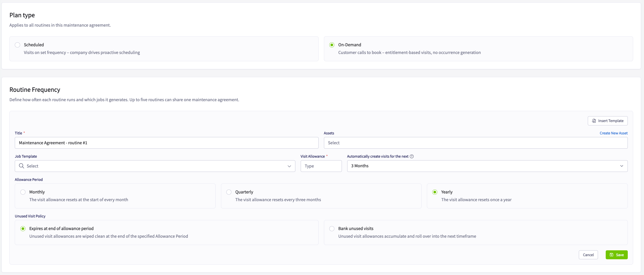Click into the Title input field
Viewport: 644px width, 275px height.
point(166,143)
